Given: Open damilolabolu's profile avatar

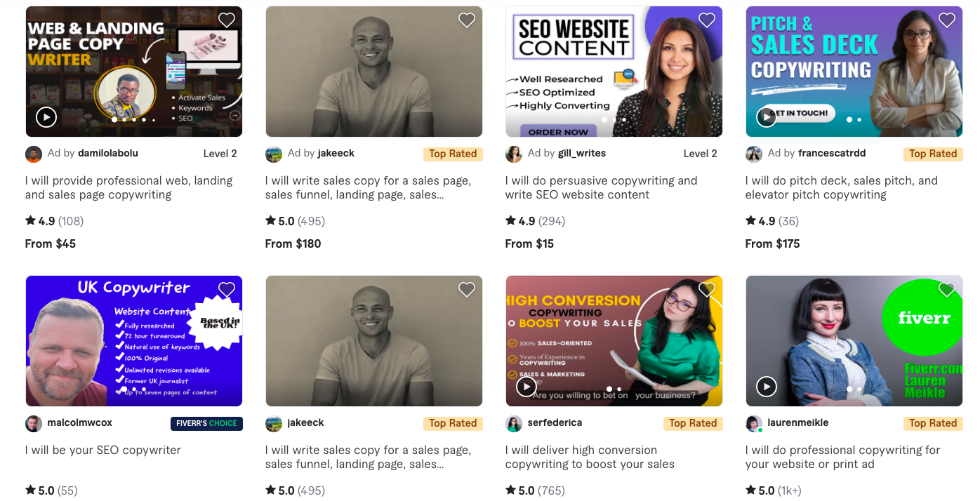Looking at the screenshot, I should point(34,154).
